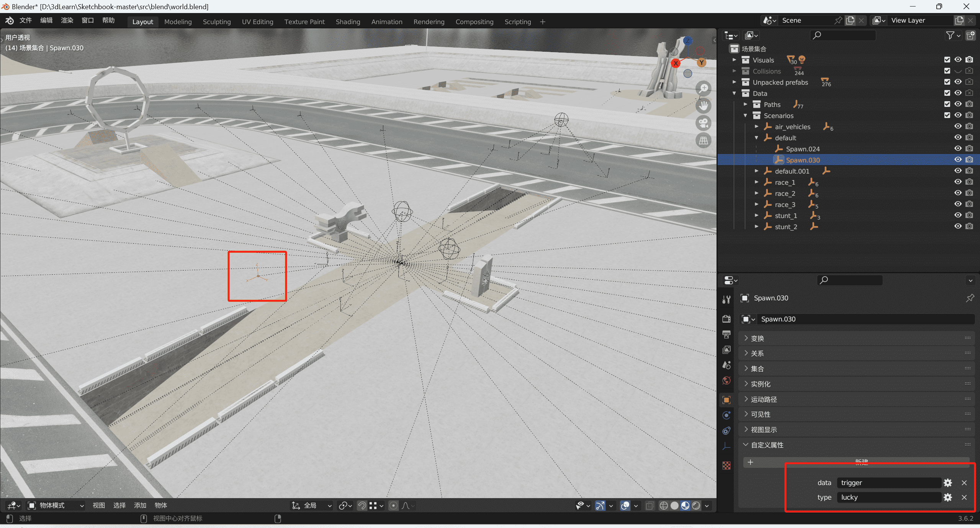Switch to the Shading workspace tab

tap(348, 22)
